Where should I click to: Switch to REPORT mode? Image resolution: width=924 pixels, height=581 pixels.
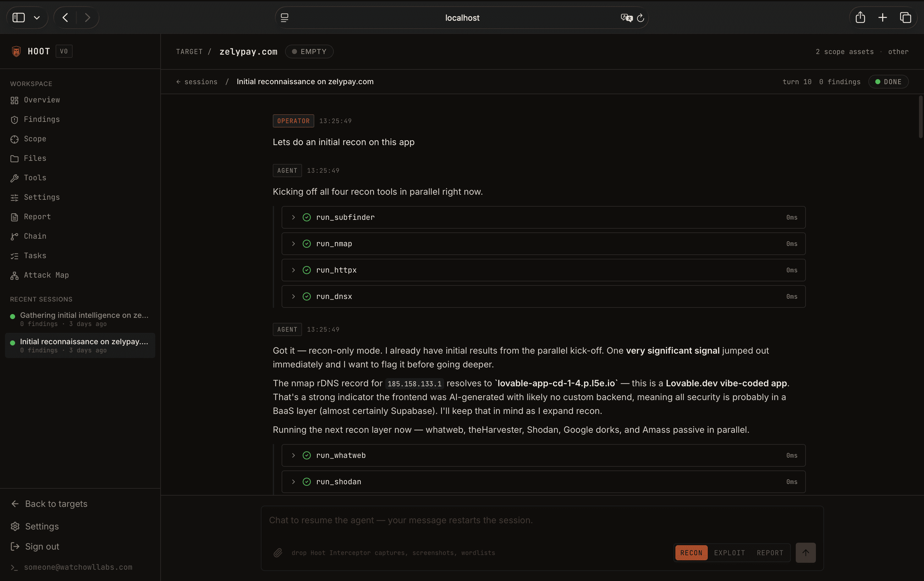coord(770,553)
